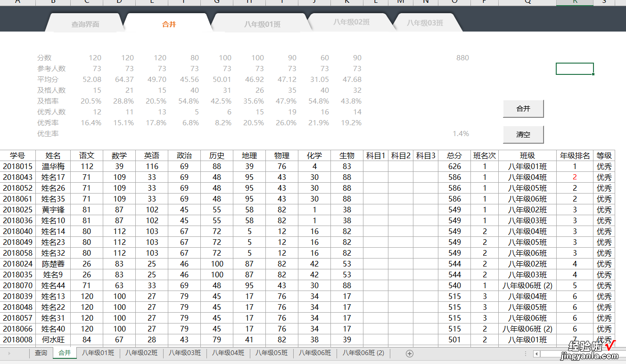Open the 八年级06班 (2) bottom sheet tab
Image resolution: width=626 pixels, height=364 pixels.
coord(363,353)
